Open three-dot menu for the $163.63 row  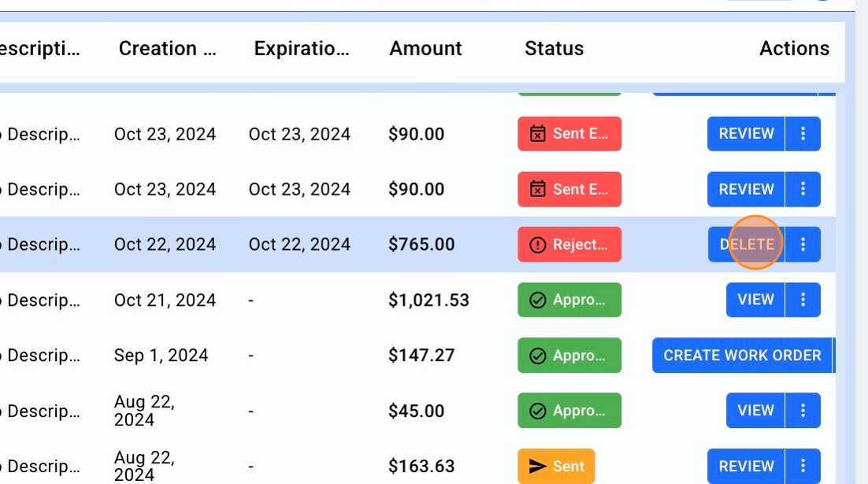[803, 466]
